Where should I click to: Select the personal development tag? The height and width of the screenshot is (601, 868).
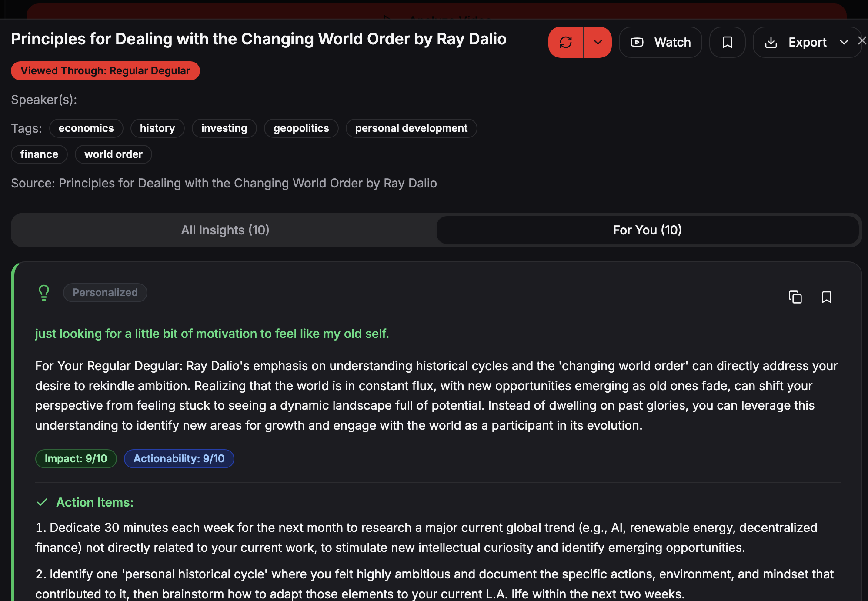click(411, 128)
